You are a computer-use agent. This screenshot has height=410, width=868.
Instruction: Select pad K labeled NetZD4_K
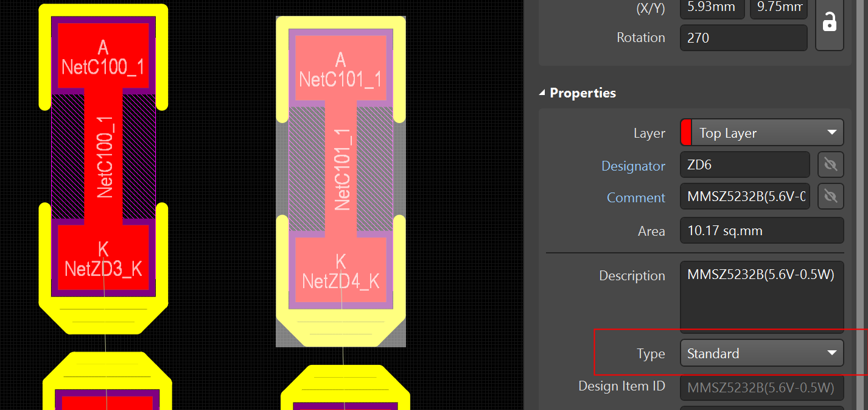340,270
